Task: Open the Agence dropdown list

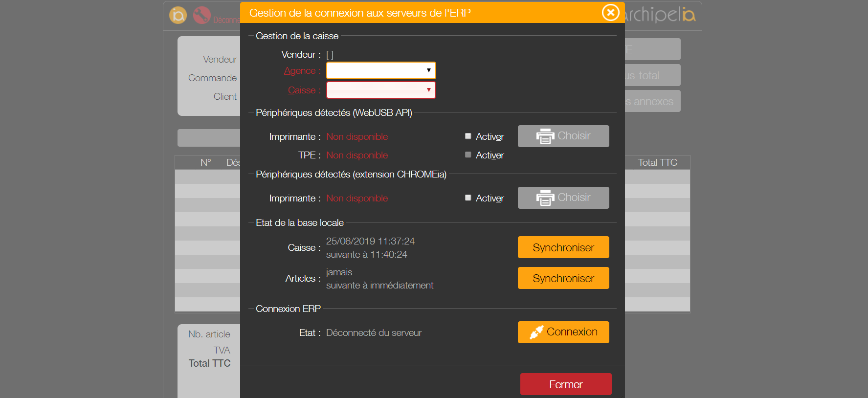Action: click(381, 70)
